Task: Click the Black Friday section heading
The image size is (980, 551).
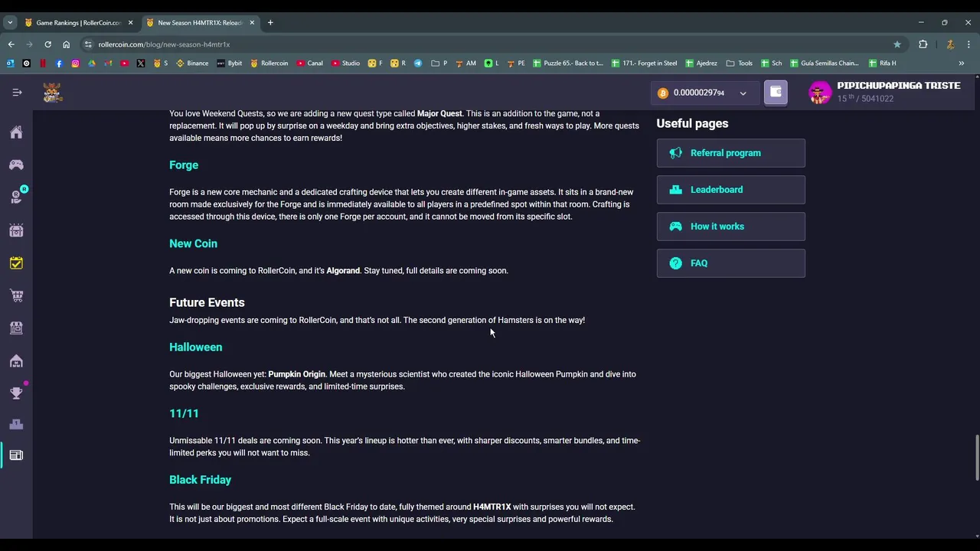Action: click(x=200, y=480)
